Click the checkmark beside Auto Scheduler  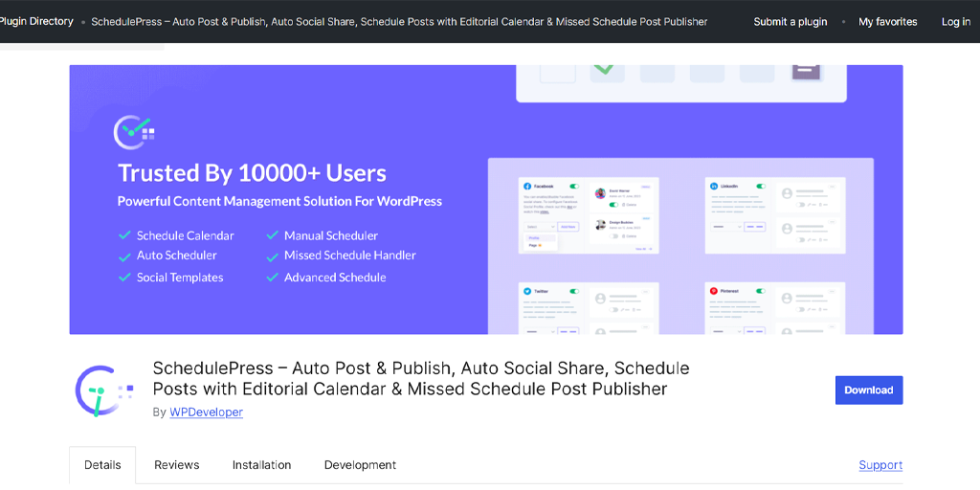[124, 256]
